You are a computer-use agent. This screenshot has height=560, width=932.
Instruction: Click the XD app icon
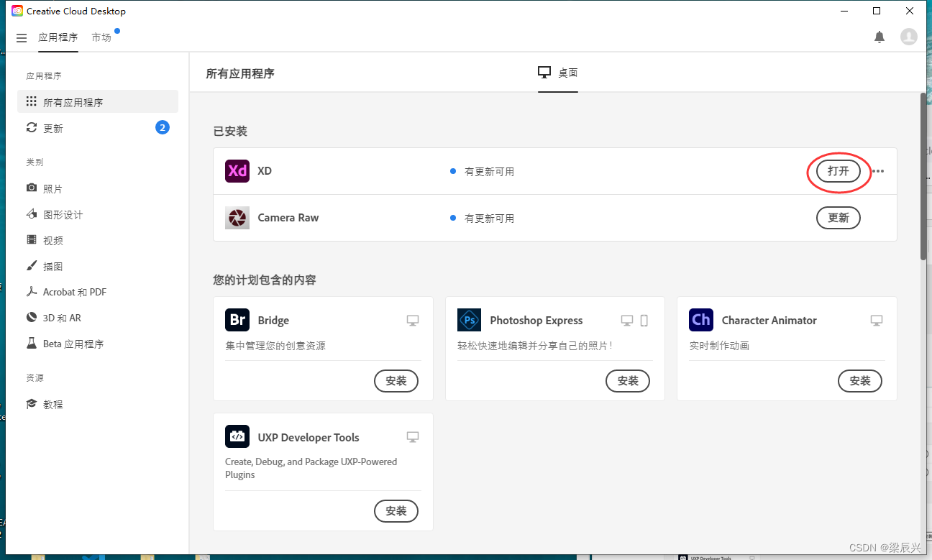(237, 171)
